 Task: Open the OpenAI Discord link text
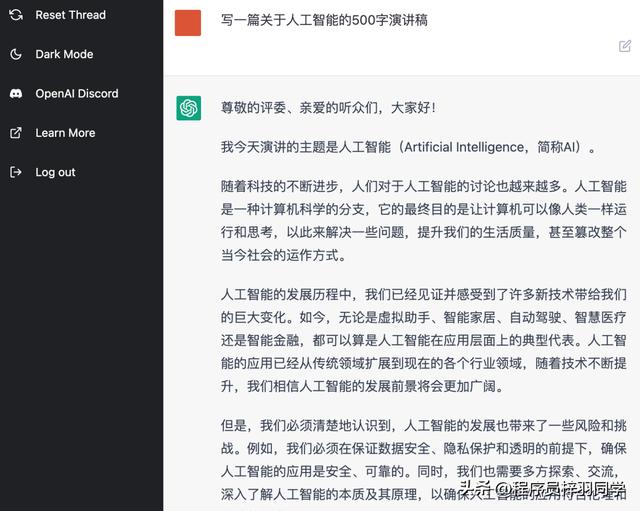coord(77,93)
